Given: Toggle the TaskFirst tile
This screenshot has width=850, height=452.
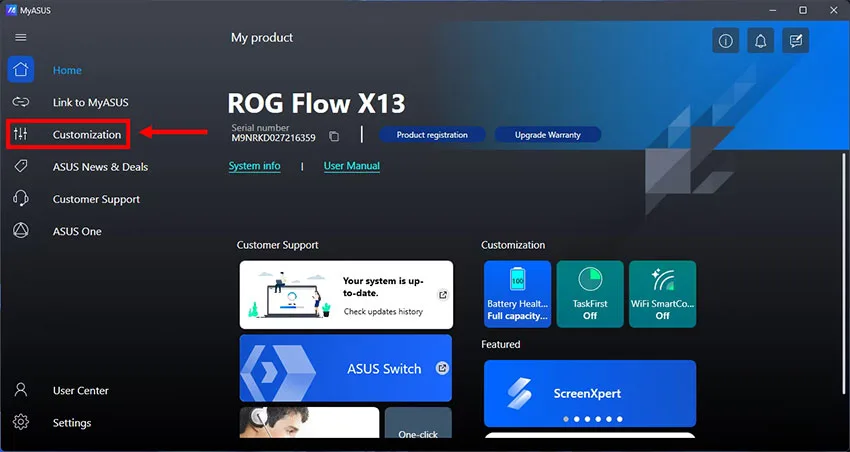Looking at the screenshot, I should pos(590,294).
